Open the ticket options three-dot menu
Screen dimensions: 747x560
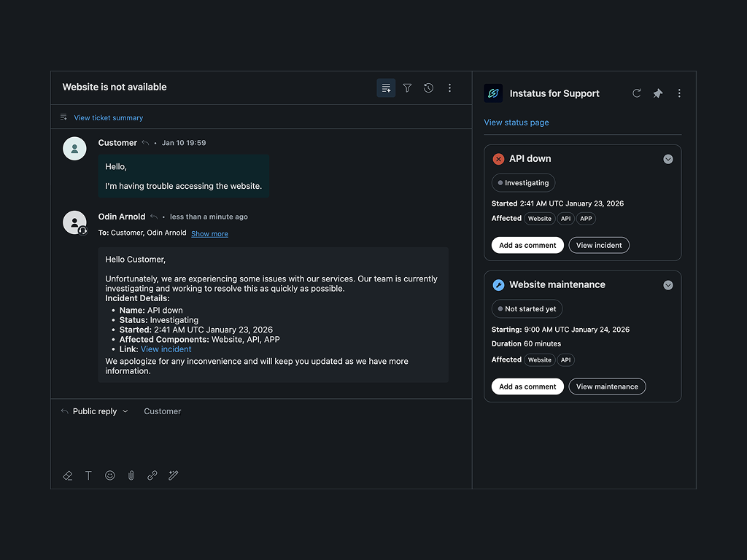(449, 87)
